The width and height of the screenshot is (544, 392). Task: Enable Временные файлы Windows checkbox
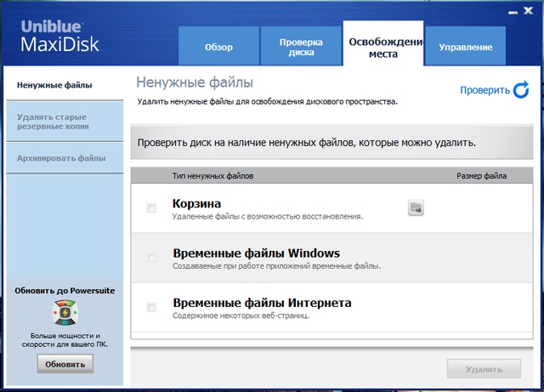click(152, 258)
